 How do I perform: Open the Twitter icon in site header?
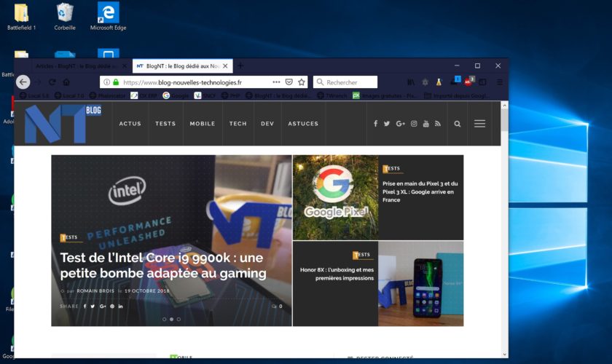[387, 124]
